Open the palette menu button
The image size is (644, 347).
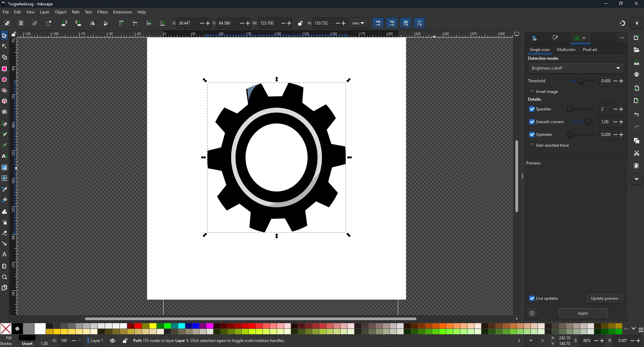(641, 330)
